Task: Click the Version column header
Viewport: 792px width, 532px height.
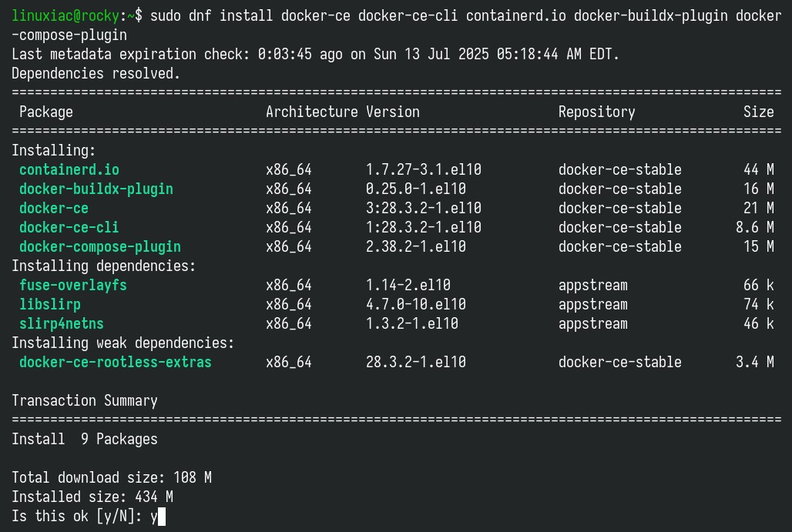Action: pyautogui.click(x=393, y=112)
